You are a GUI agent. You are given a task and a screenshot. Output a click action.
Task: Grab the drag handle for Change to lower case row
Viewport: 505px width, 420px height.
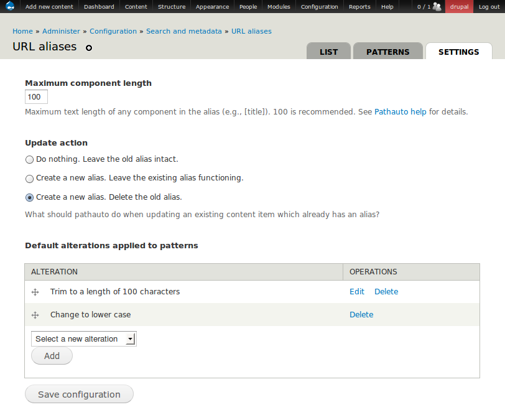(35, 315)
